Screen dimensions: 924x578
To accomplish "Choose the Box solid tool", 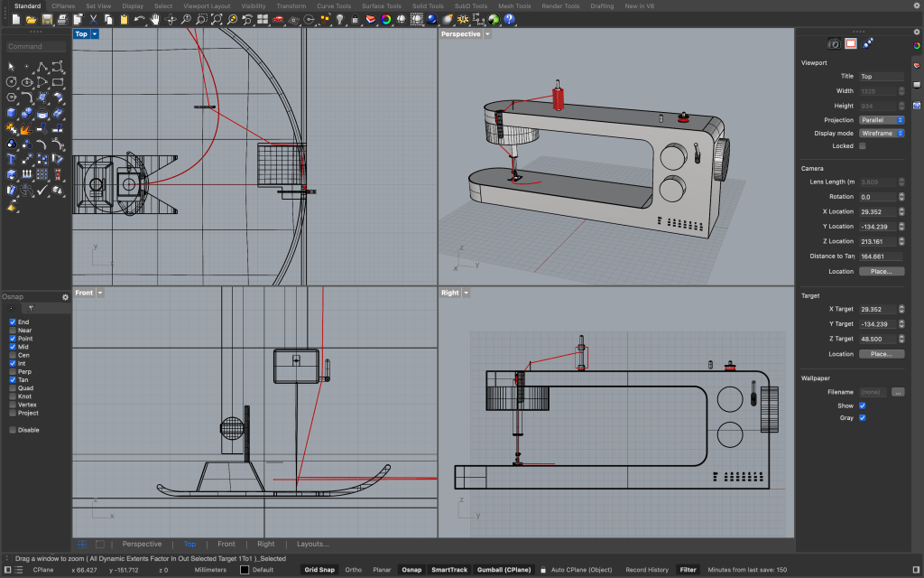I will coord(12,112).
